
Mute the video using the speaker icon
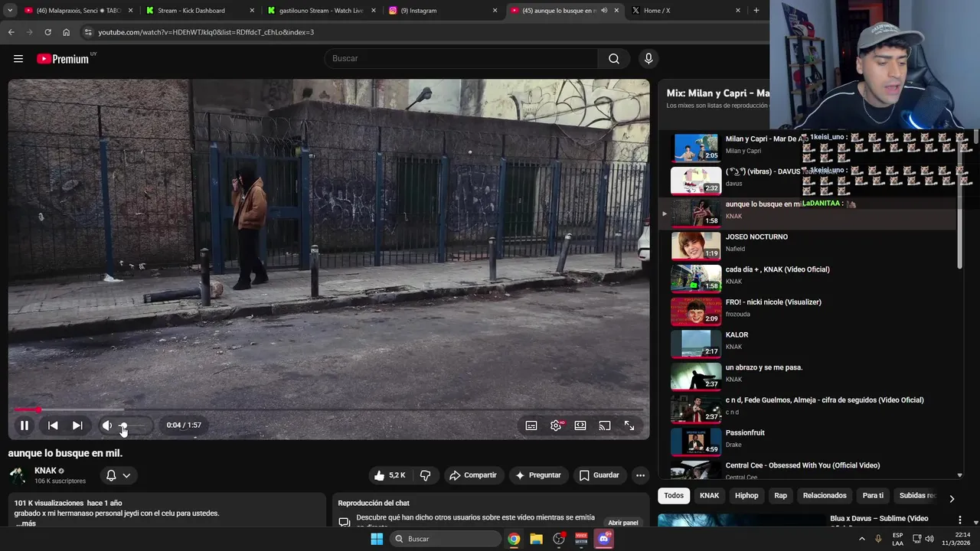click(x=107, y=425)
